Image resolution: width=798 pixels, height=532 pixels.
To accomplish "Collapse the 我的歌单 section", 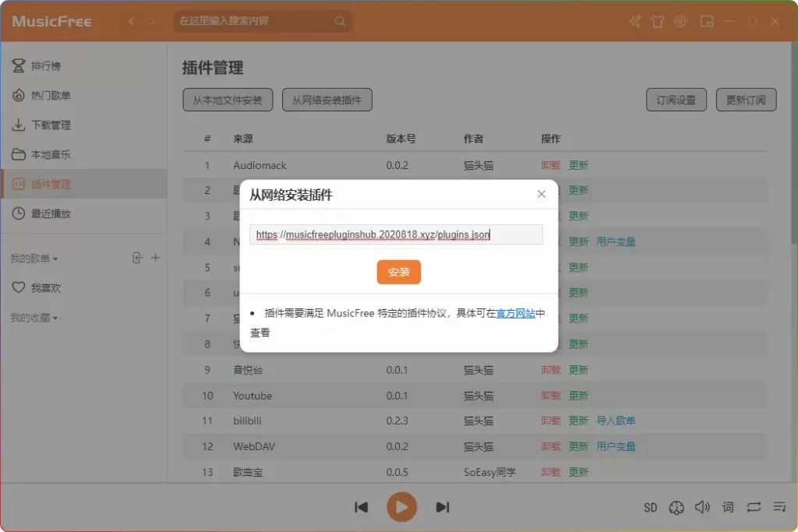I will coord(34,259).
